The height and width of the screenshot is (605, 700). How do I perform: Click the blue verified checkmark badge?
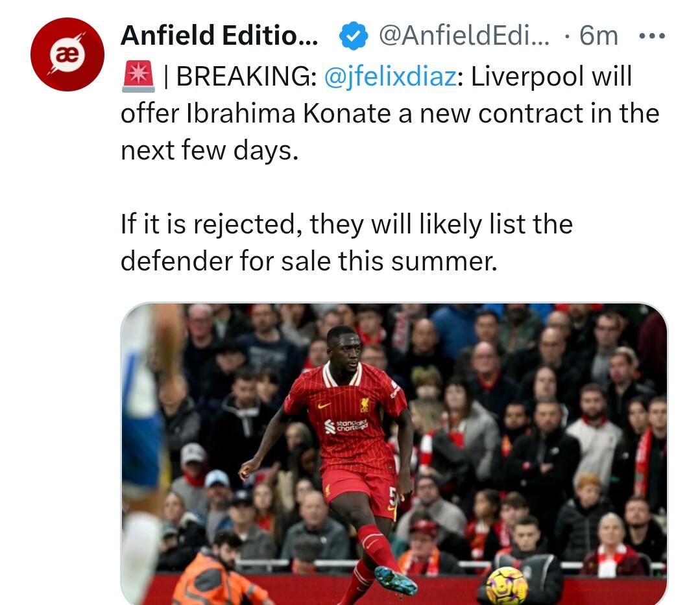pos(353,35)
